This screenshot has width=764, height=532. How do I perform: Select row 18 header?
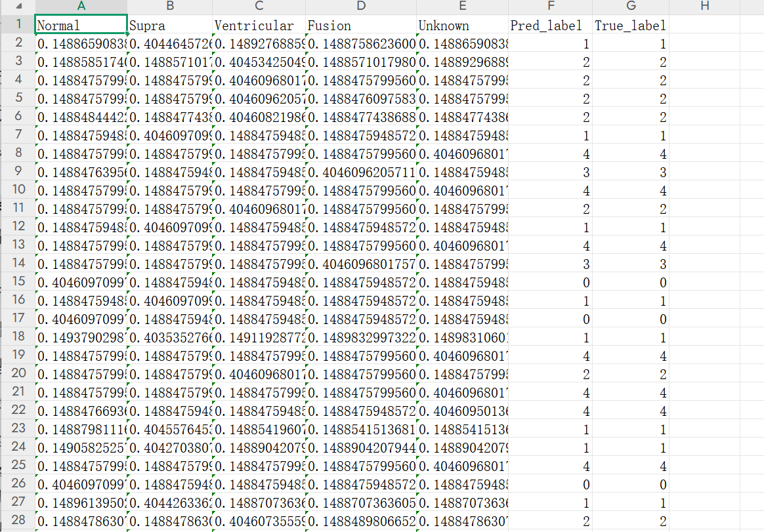(18, 337)
